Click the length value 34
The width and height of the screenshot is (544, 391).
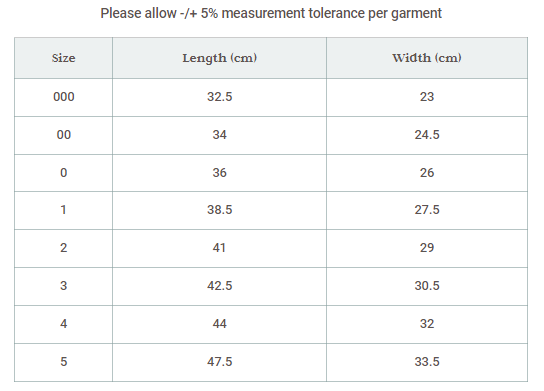220,135
